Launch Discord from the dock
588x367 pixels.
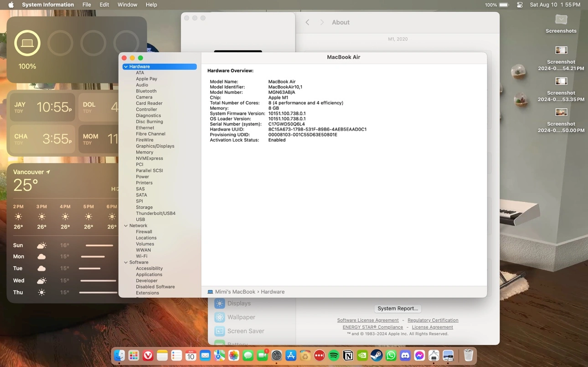pos(405,356)
